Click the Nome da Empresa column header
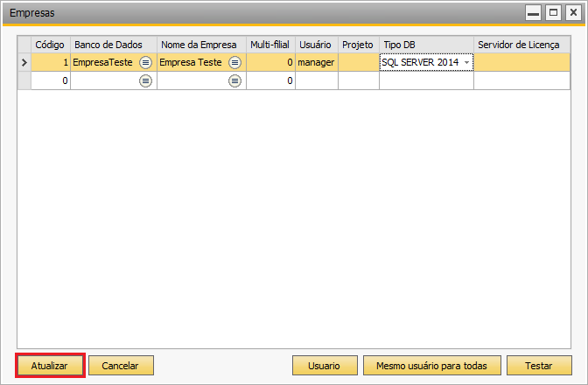The image size is (588, 385). pos(201,45)
